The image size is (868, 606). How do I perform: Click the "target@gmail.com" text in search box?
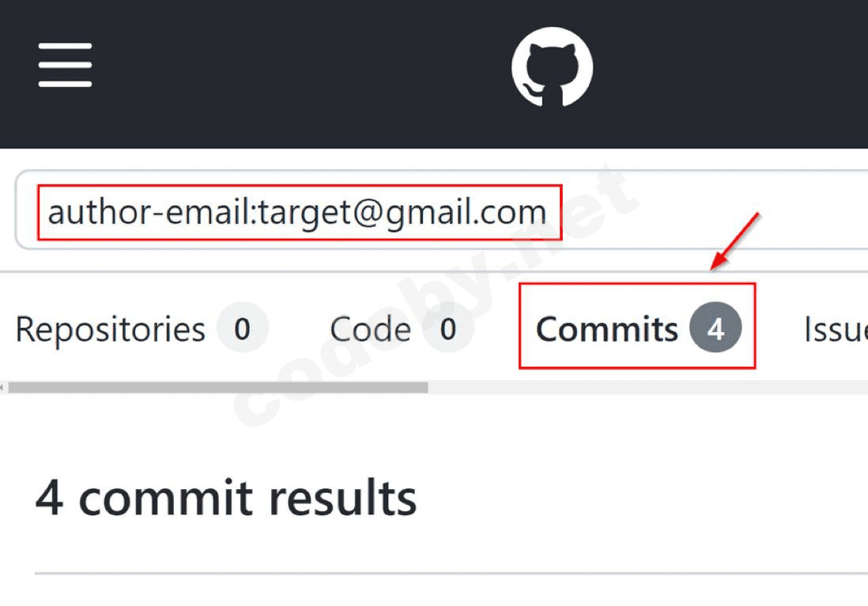403,212
